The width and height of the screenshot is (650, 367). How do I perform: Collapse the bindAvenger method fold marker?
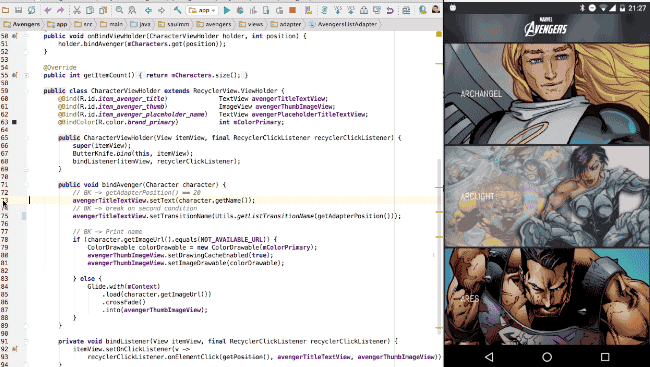[x=26, y=185]
